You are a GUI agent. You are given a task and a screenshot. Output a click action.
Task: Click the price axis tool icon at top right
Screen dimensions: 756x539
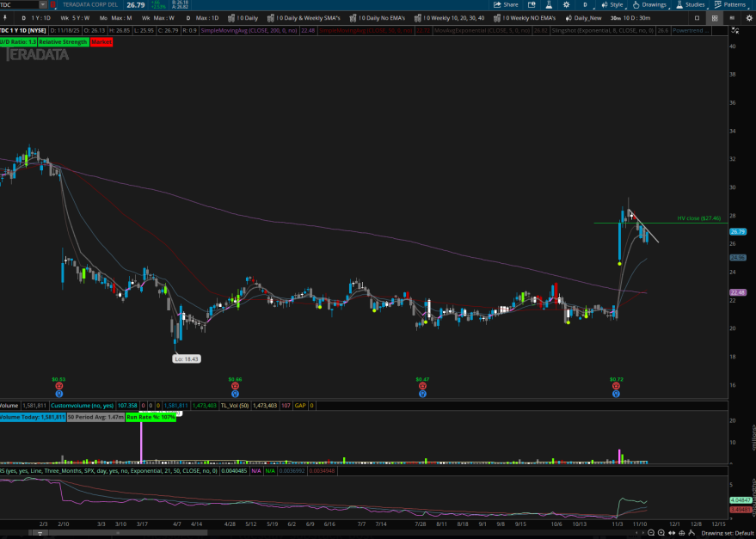[x=734, y=30]
